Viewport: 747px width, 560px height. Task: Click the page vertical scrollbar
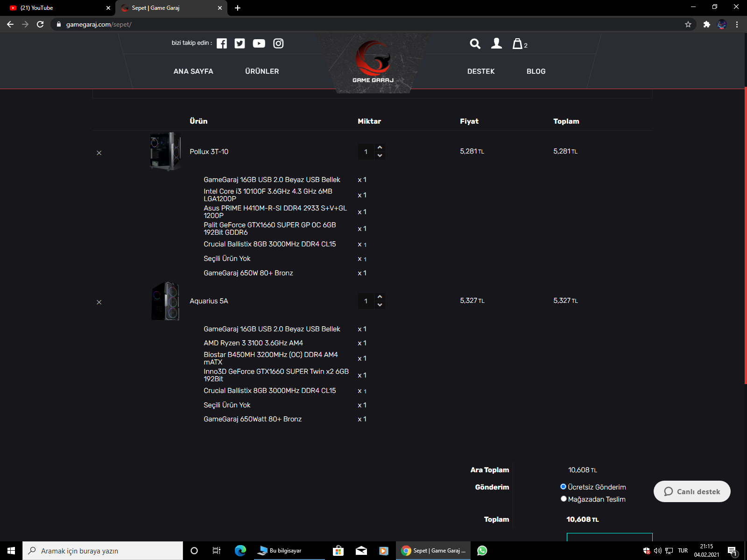(x=745, y=236)
